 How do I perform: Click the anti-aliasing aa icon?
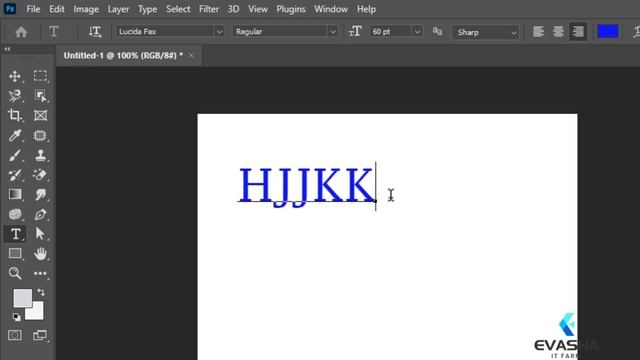(437, 31)
